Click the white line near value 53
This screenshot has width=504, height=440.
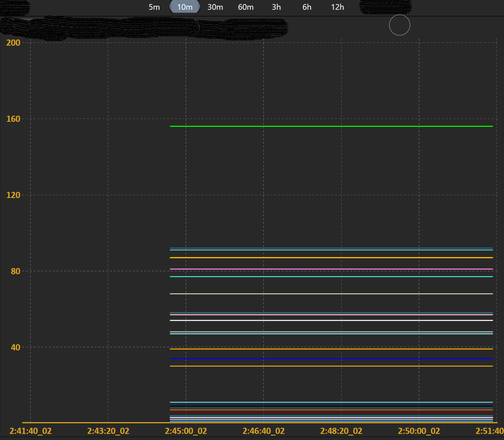pos(326,321)
